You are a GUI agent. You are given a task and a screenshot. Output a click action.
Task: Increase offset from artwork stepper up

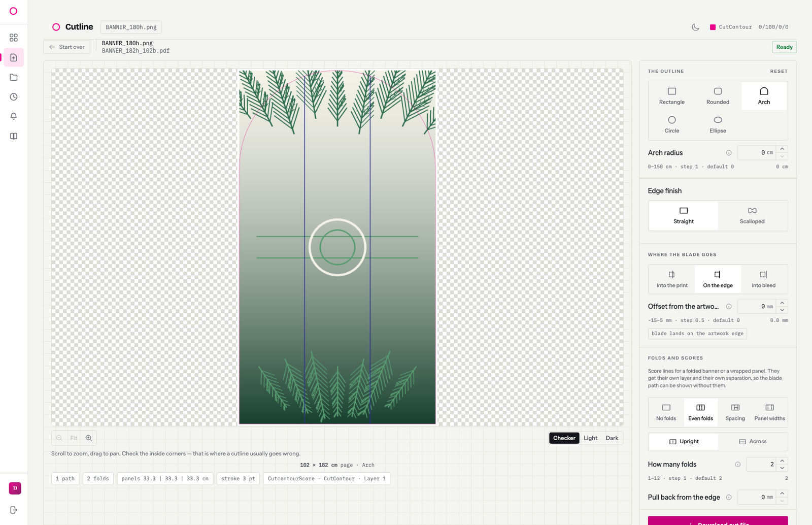pyautogui.click(x=782, y=303)
